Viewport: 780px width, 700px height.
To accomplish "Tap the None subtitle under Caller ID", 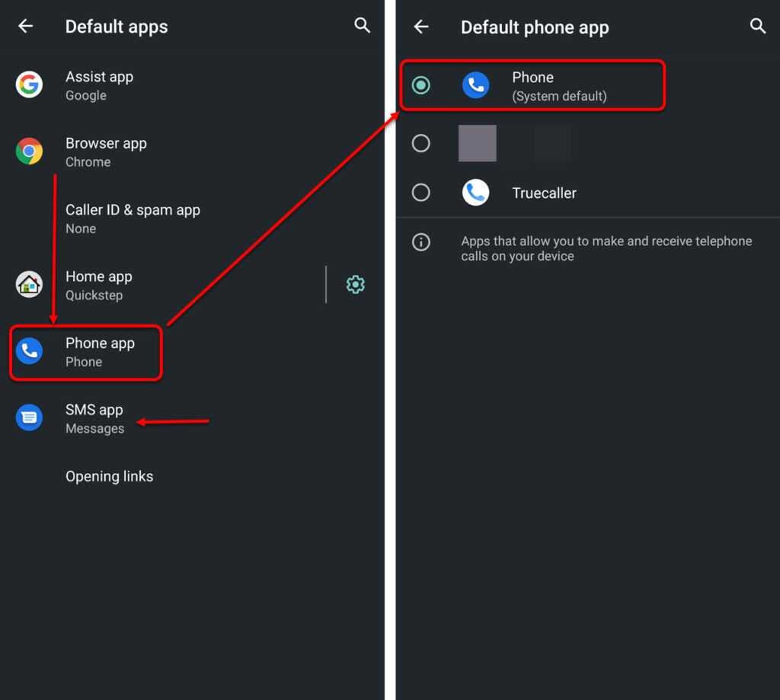I will click(81, 229).
